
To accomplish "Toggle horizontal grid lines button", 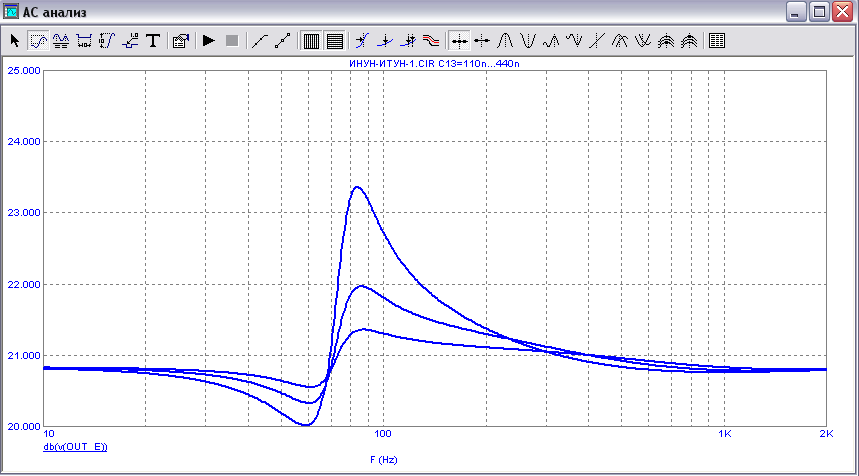I will coord(334,41).
